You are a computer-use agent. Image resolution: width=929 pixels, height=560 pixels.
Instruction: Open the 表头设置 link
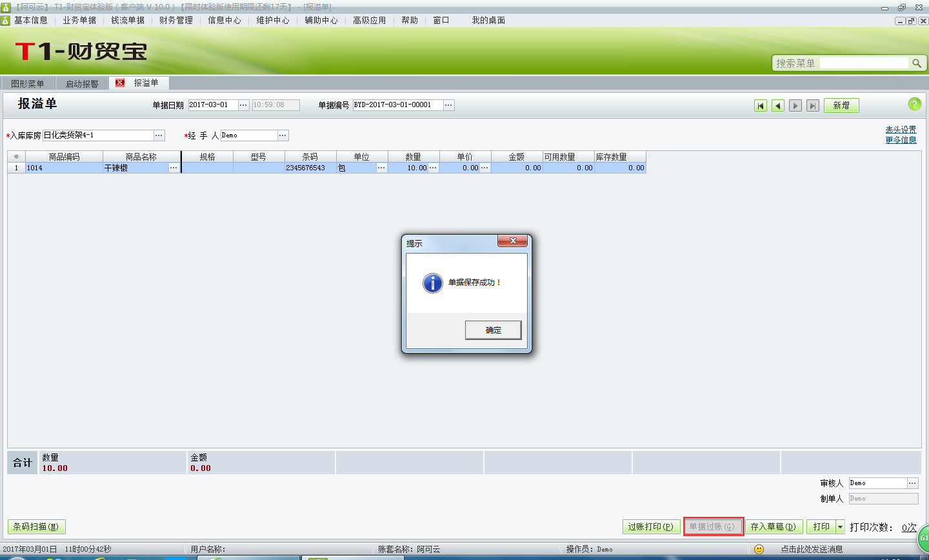pos(901,130)
